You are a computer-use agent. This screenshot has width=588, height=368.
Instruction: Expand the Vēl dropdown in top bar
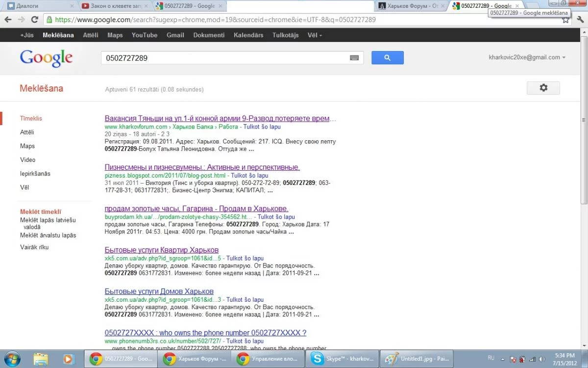pos(315,35)
